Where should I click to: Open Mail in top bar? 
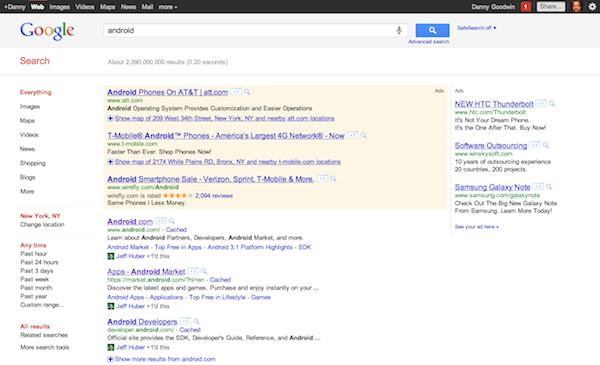(147, 7)
